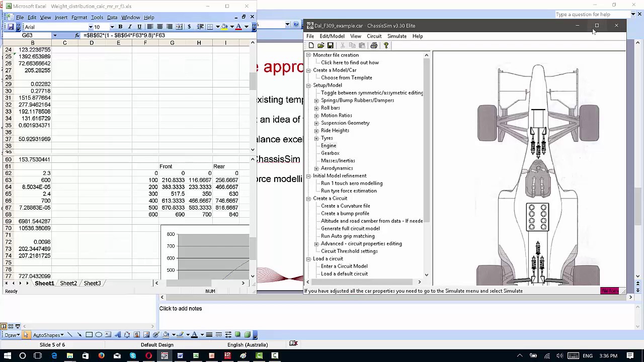The width and height of the screenshot is (644, 362).
Task: Expand the Roll bars node
Action: tap(316, 108)
